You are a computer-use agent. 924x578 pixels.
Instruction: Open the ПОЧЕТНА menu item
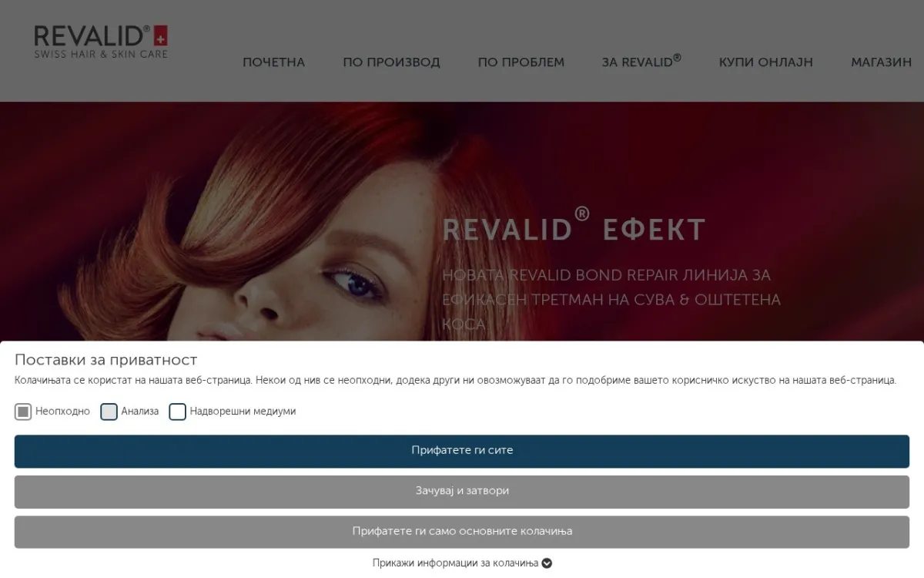pyautogui.click(x=274, y=62)
